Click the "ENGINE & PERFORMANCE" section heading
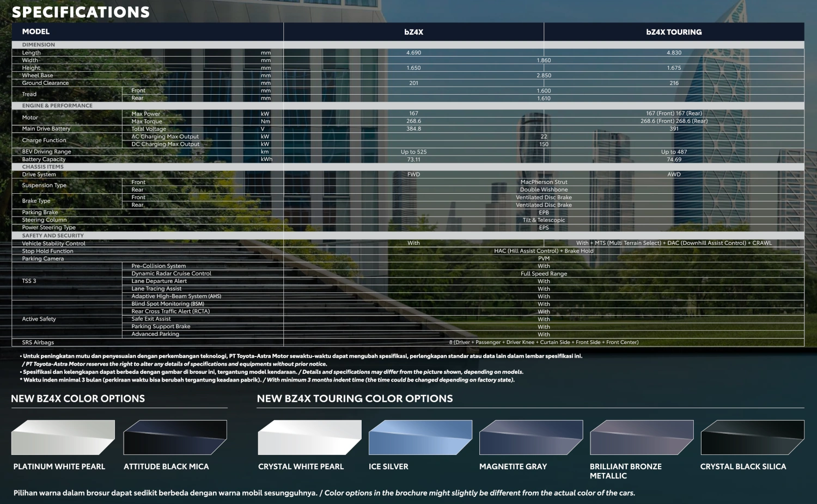The image size is (817, 504). pyautogui.click(x=57, y=106)
